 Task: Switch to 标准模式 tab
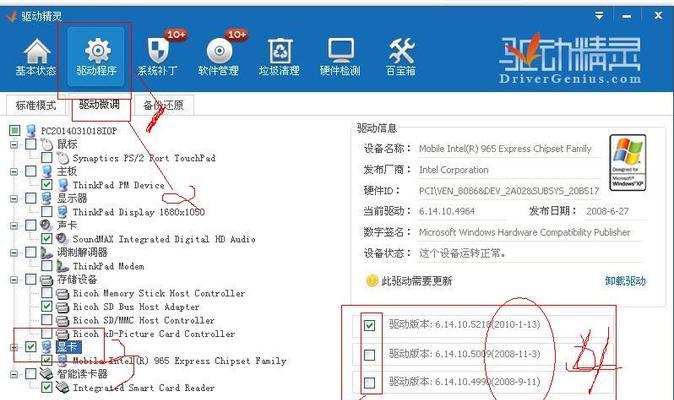tap(36, 105)
